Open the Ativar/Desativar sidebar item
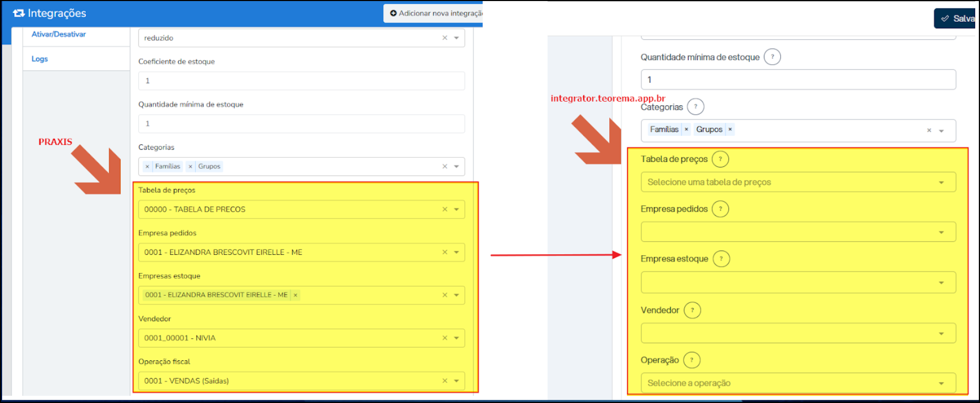Screen dimensions: 980x403 58,34
